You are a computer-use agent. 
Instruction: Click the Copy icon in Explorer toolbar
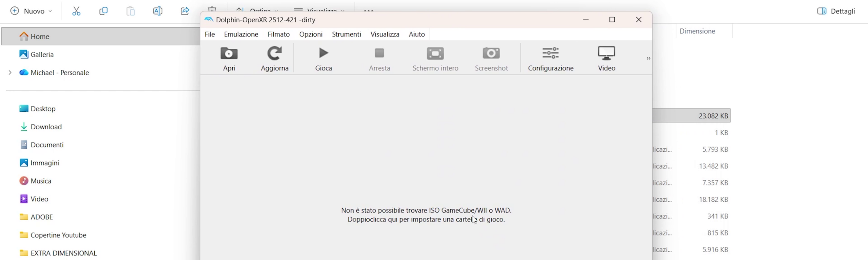pyautogui.click(x=103, y=11)
